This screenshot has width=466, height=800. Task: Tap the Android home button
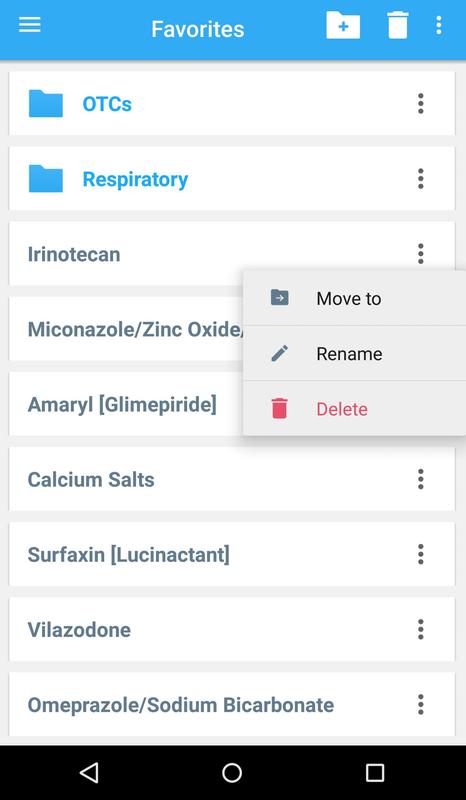tap(232, 773)
